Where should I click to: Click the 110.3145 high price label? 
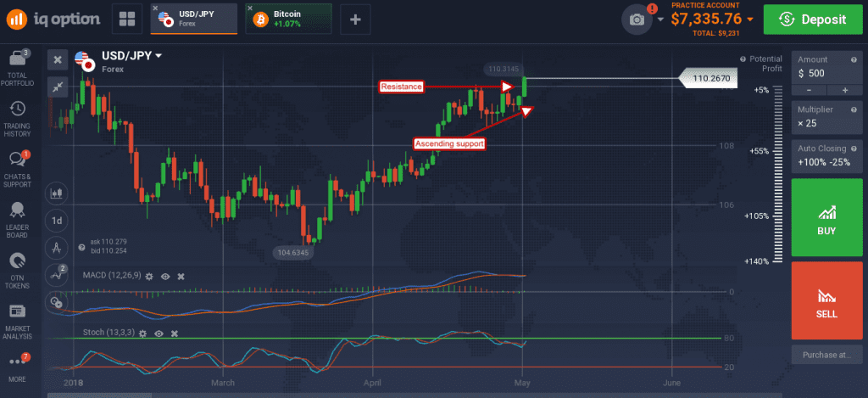[502, 70]
